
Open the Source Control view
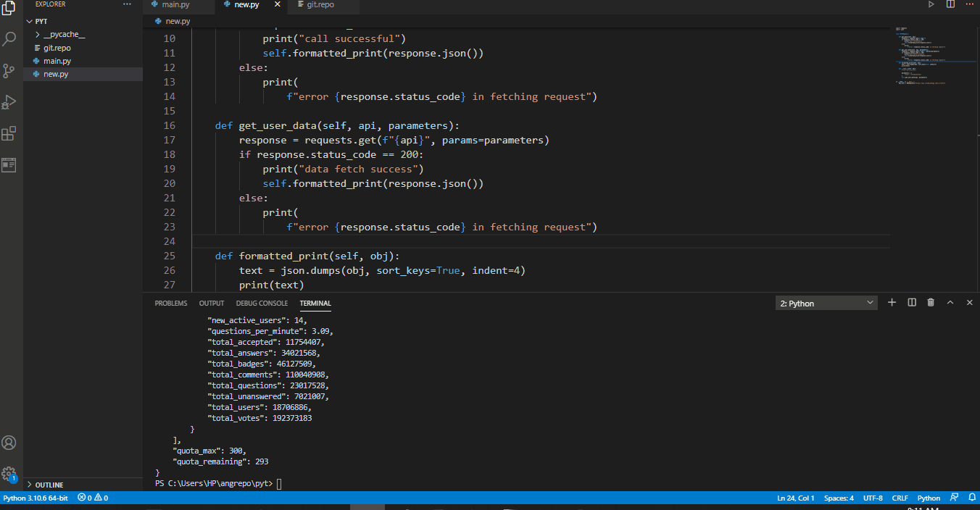pos(9,70)
